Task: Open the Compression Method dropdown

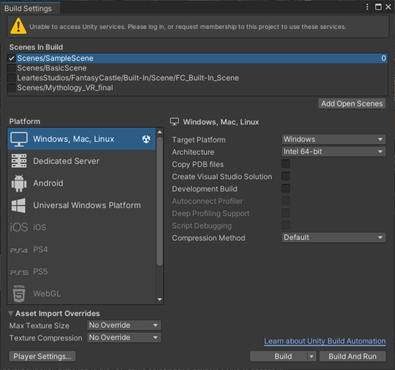Action: point(334,238)
